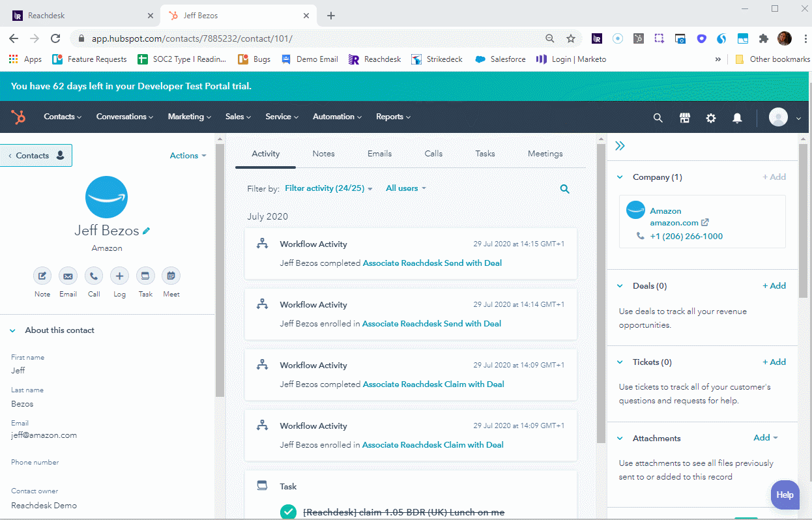Click the Email field jeff@amazon.com
The height and width of the screenshot is (520, 812).
pos(44,435)
